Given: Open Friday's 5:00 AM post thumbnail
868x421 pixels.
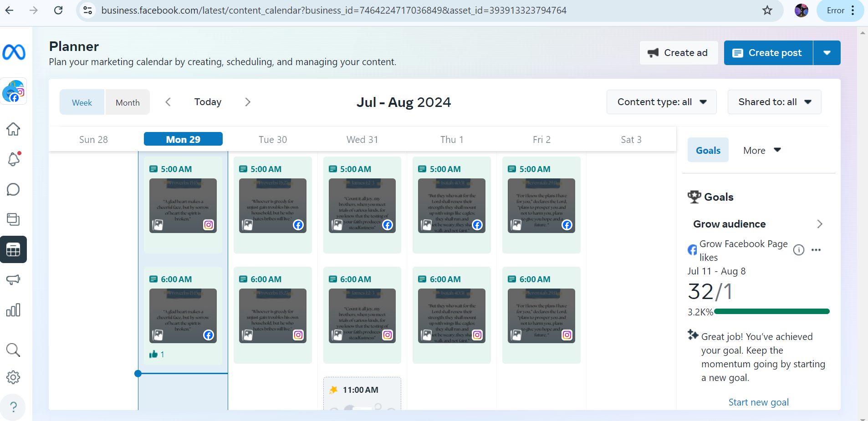Looking at the screenshot, I should 541,206.
